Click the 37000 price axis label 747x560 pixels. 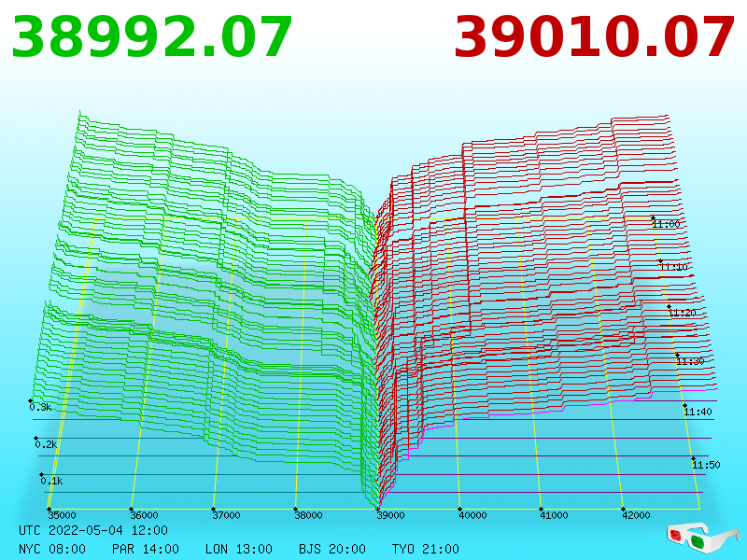point(227,515)
